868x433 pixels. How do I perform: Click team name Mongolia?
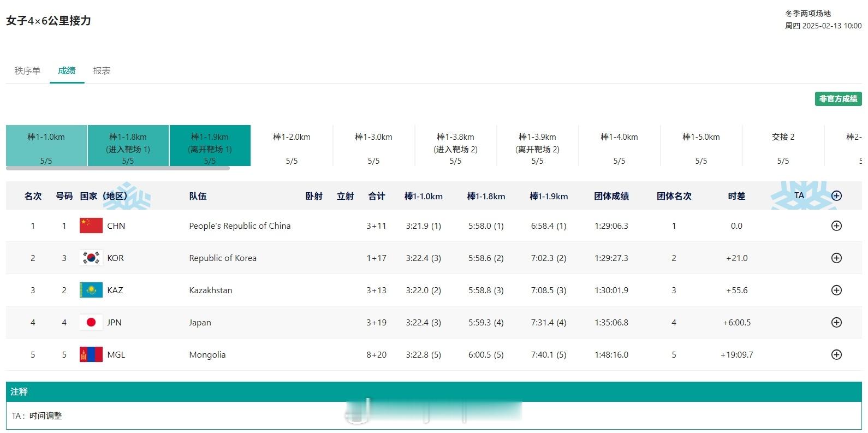207,354
